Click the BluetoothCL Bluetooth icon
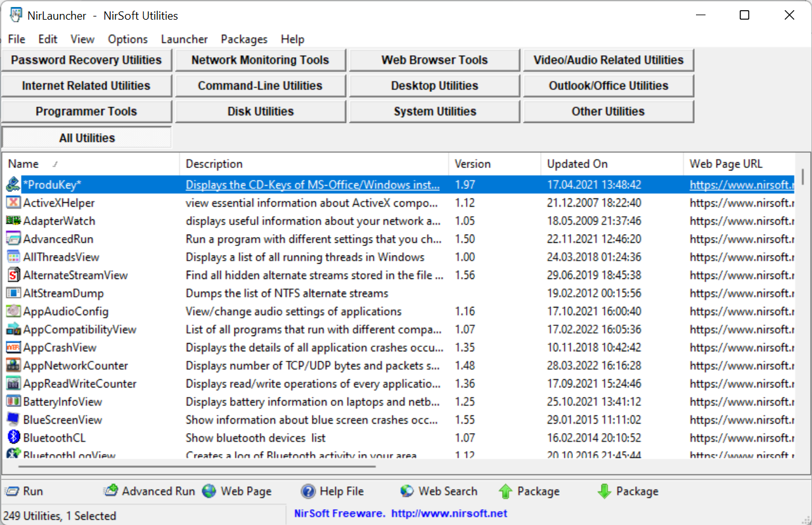The height and width of the screenshot is (525, 812). pyautogui.click(x=13, y=437)
